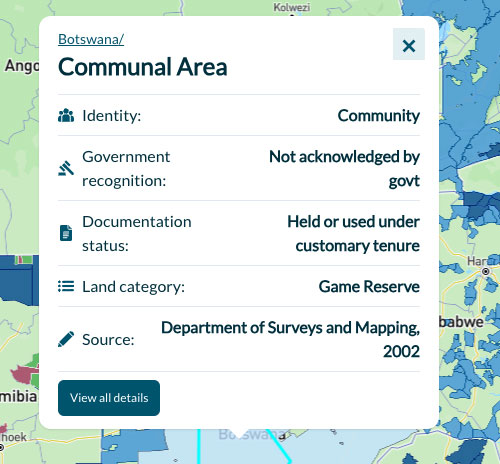Click the Government recognition: label
Viewport: 500px width, 464px height.
pos(126,169)
